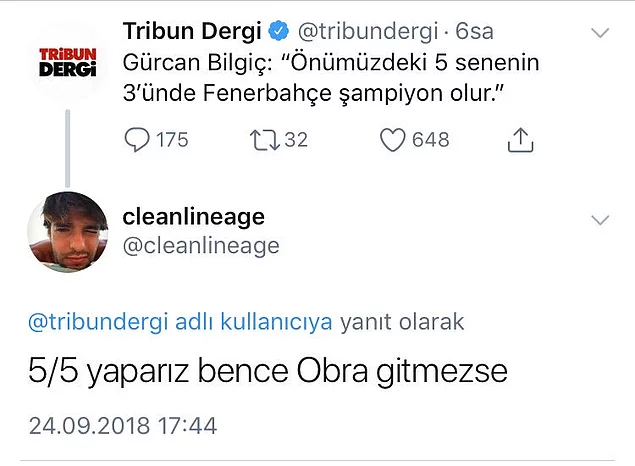Click the 32 retweets count

296,140
